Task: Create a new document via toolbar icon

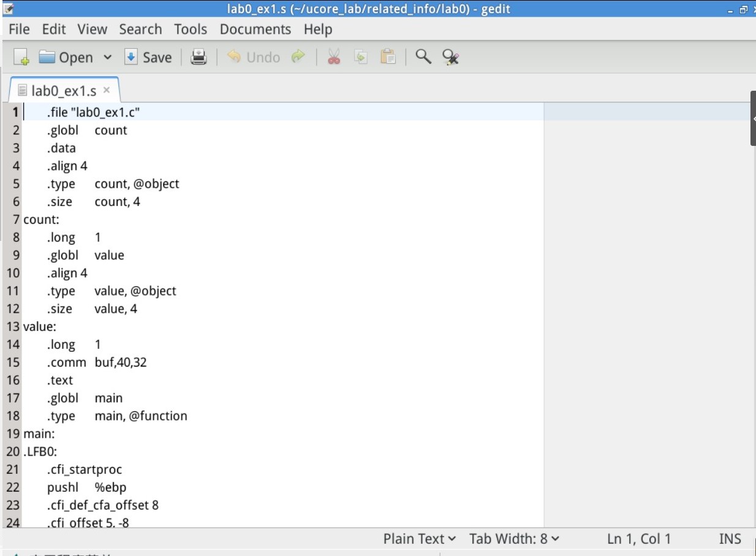Action: click(x=21, y=58)
